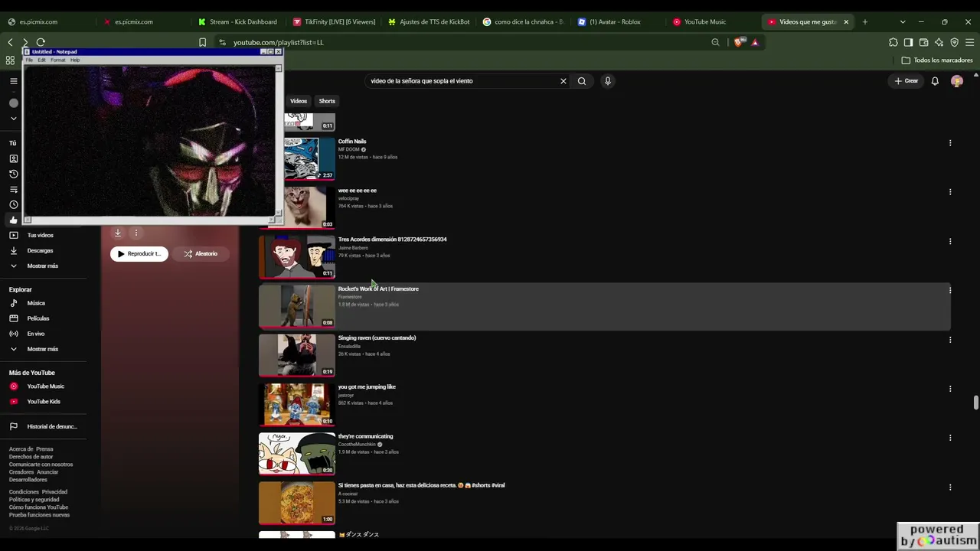
Task: Click the page vertical scrollbar thumb
Action: (975, 403)
